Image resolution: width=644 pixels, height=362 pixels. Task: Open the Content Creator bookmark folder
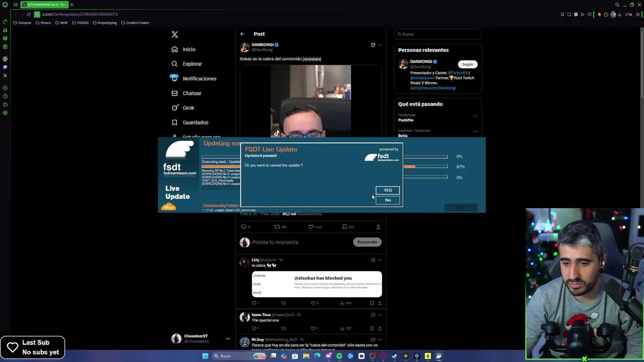tap(135, 23)
